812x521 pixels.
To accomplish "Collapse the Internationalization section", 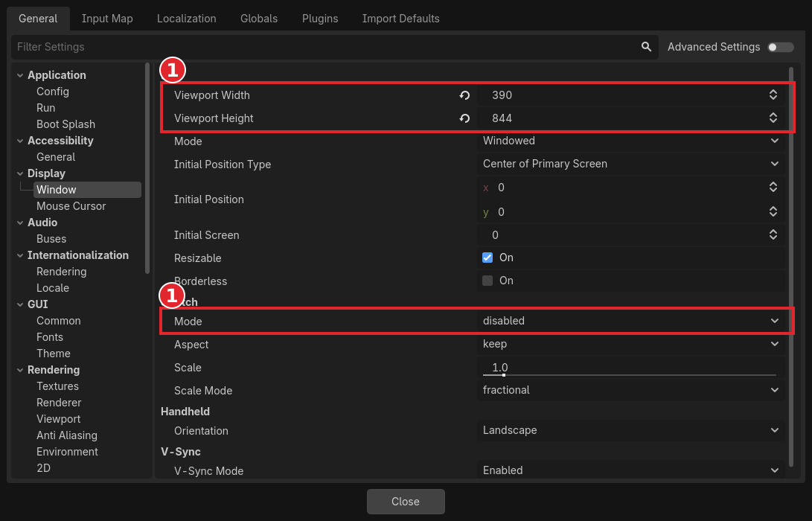I will click(x=19, y=255).
